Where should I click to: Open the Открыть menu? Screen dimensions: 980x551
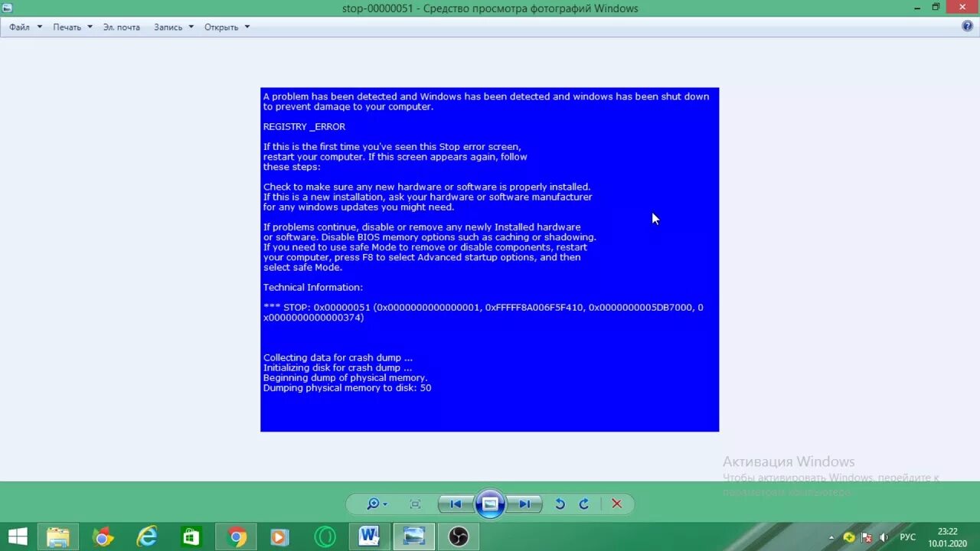(221, 27)
